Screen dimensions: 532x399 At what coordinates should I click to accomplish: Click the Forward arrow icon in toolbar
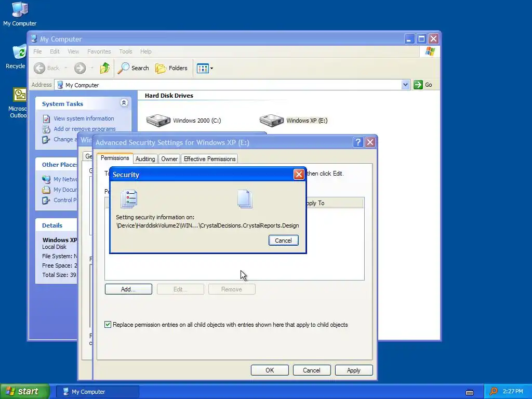(x=80, y=68)
